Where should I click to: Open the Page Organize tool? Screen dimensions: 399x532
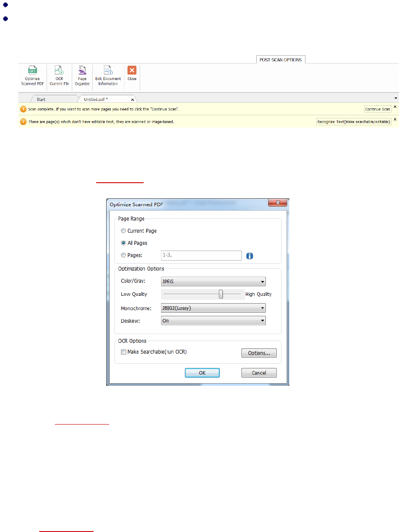tap(82, 76)
